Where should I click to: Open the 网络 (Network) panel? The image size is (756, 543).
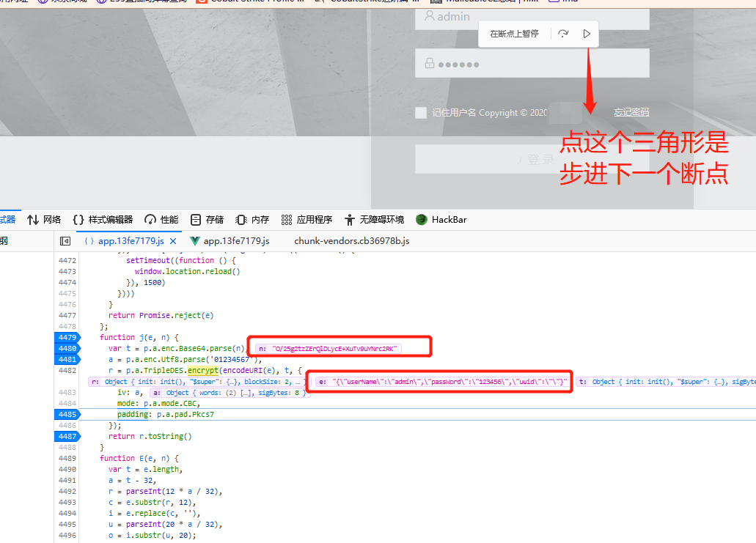click(x=44, y=220)
